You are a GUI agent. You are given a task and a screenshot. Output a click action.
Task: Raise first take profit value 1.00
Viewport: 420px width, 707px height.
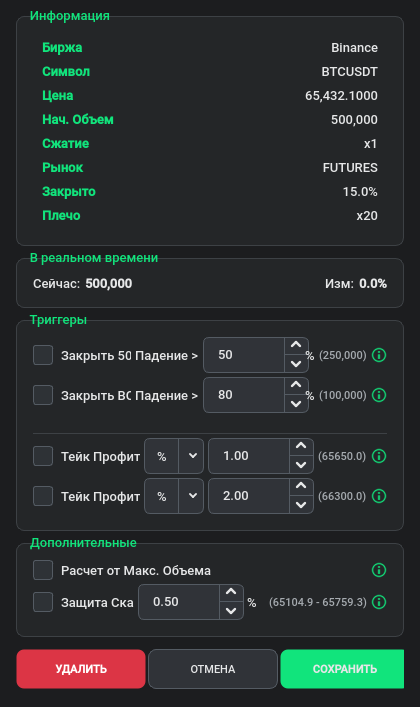tap(301, 446)
